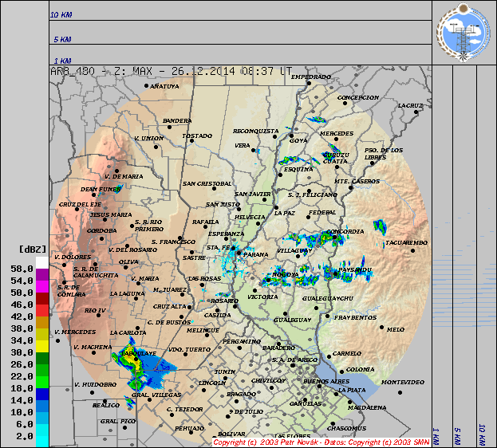497x448 pixels.
Task: Click the MERCEDES city label
Action: point(337,134)
